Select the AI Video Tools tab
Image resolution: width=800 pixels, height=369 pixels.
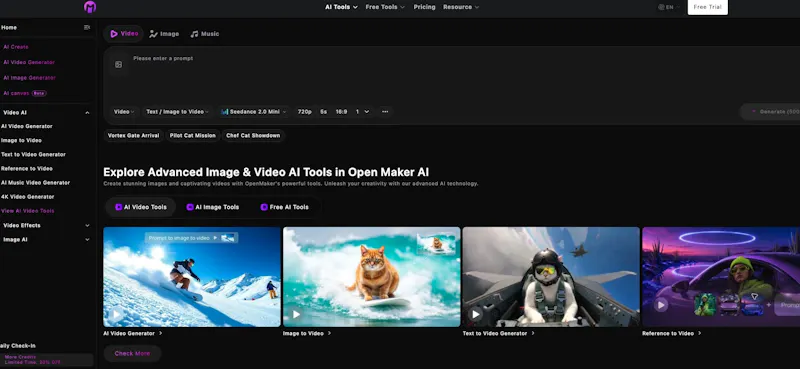click(141, 207)
